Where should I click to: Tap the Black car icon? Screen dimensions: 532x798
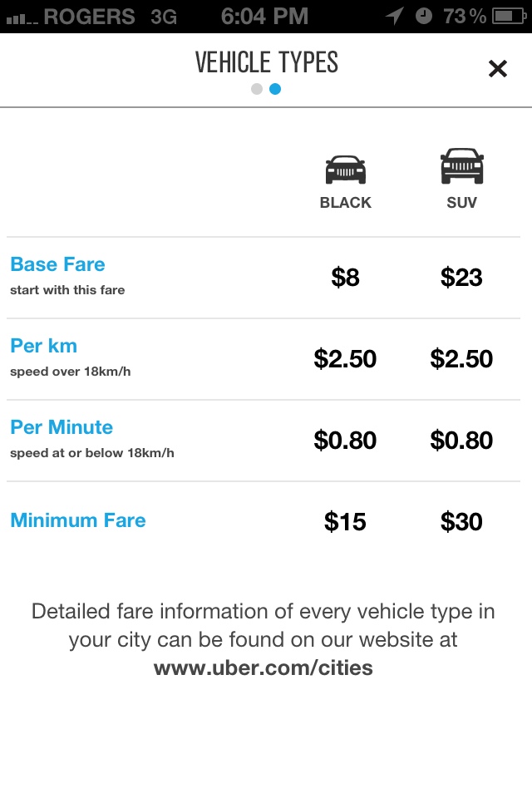345,170
